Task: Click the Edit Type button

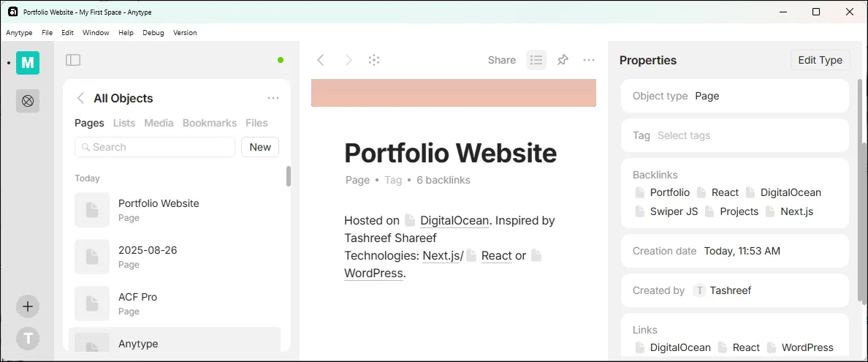Action: (820, 60)
